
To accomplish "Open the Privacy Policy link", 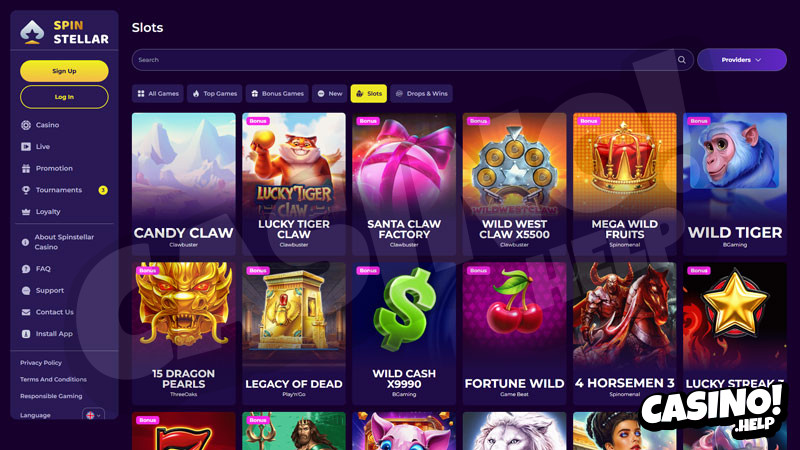I will tap(41, 363).
